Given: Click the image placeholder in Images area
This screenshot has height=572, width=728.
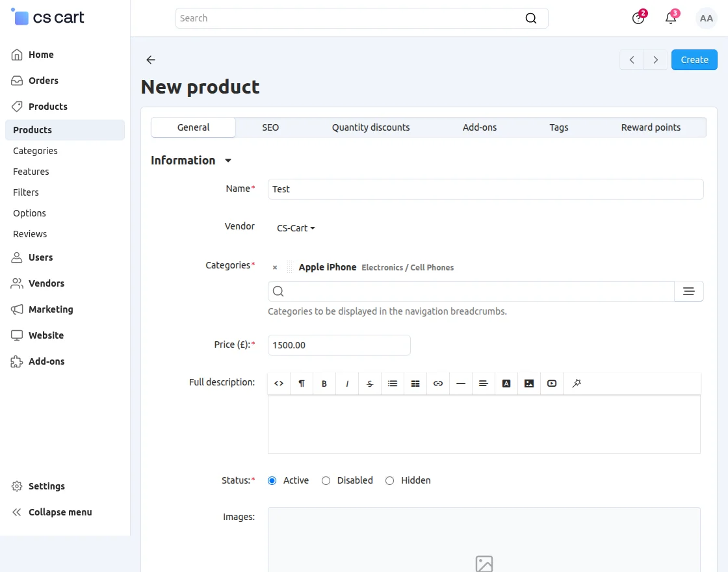Looking at the screenshot, I should tap(484, 563).
